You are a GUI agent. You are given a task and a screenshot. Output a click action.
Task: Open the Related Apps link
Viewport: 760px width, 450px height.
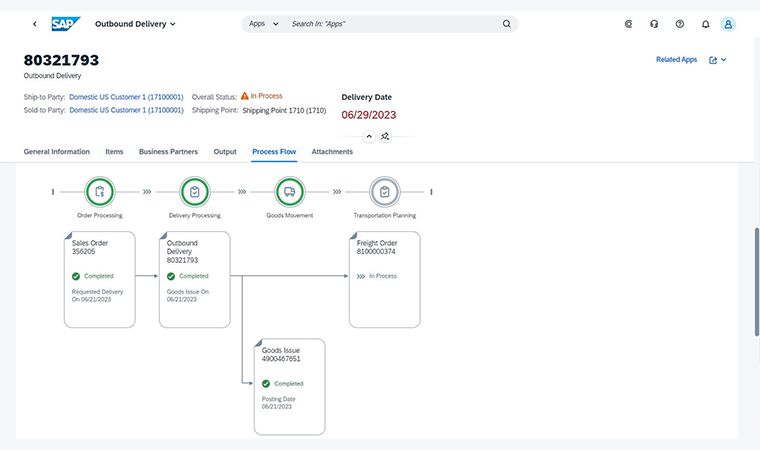click(676, 60)
